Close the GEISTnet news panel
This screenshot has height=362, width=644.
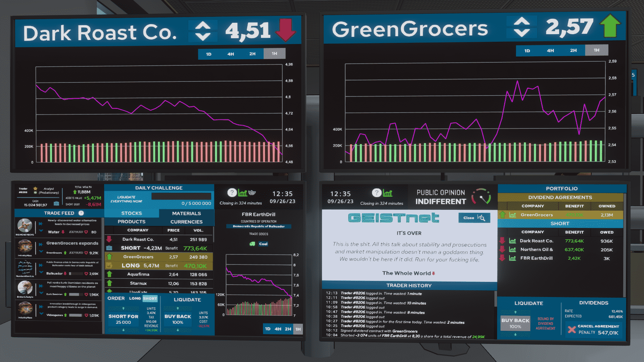click(x=474, y=218)
